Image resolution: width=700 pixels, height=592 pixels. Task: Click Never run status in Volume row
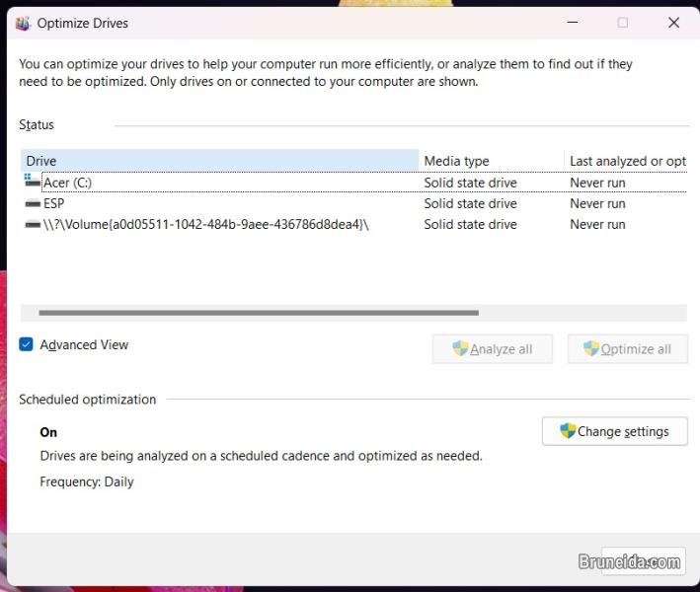pos(597,225)
